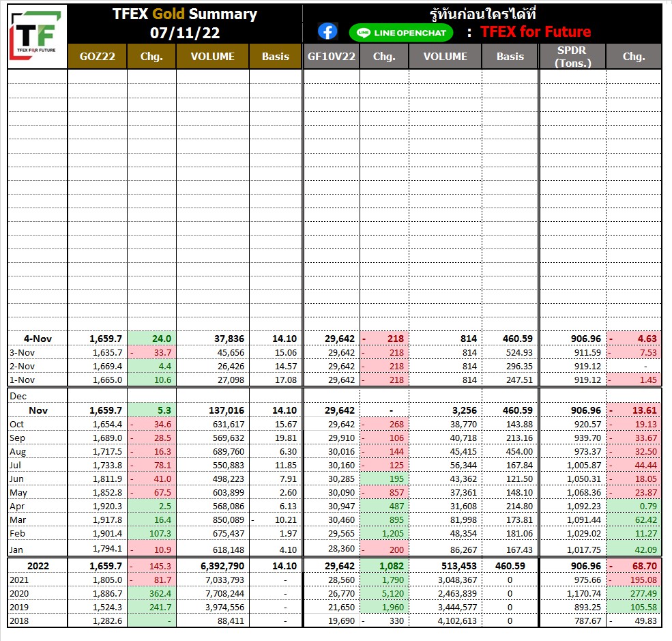The image size is (672, 641).
Task: Click the 2020 row label
Action: [19, 595]
